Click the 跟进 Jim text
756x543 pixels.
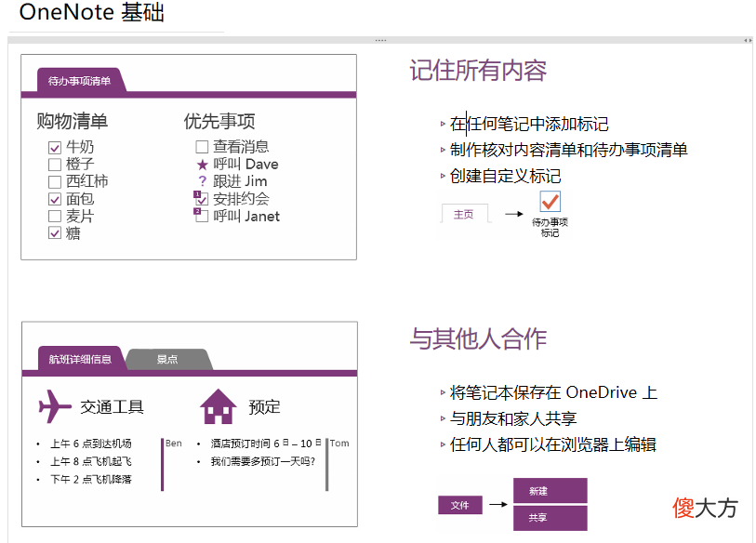click(240, 181)
